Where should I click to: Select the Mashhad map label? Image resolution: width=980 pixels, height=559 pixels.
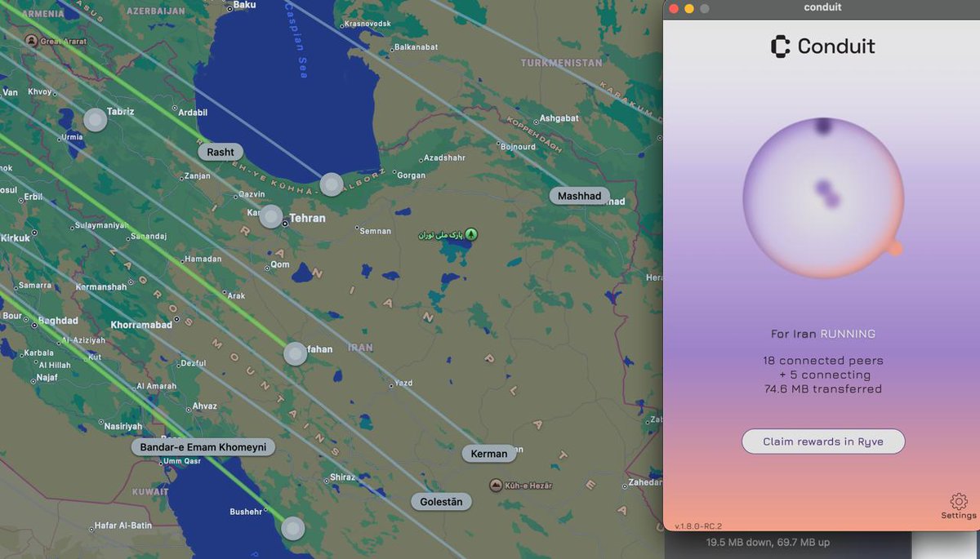pyautogui.click(x=579, y=196)
